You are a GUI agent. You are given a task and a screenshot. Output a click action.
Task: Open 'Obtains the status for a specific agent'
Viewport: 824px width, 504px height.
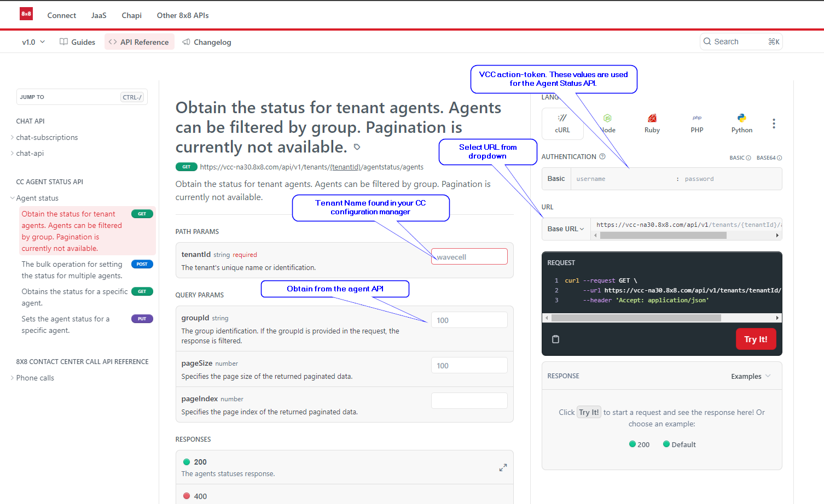(x=87, y=297)
